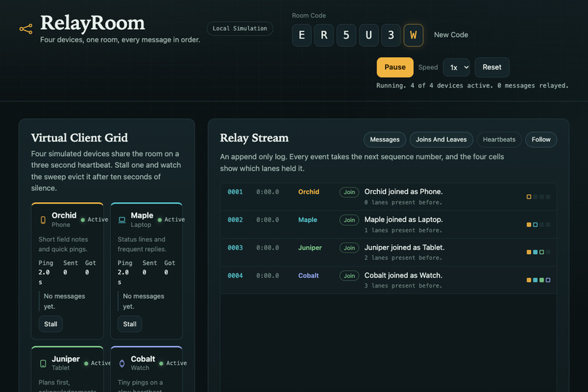Click the lane cells in row 0002
The width and height of the screenshot is (588, 392).
click(538, 225)
